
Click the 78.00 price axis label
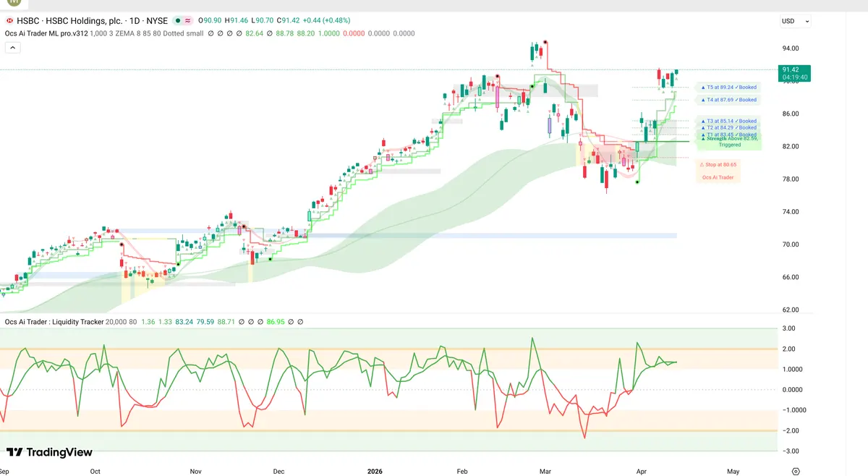(789, 179)
